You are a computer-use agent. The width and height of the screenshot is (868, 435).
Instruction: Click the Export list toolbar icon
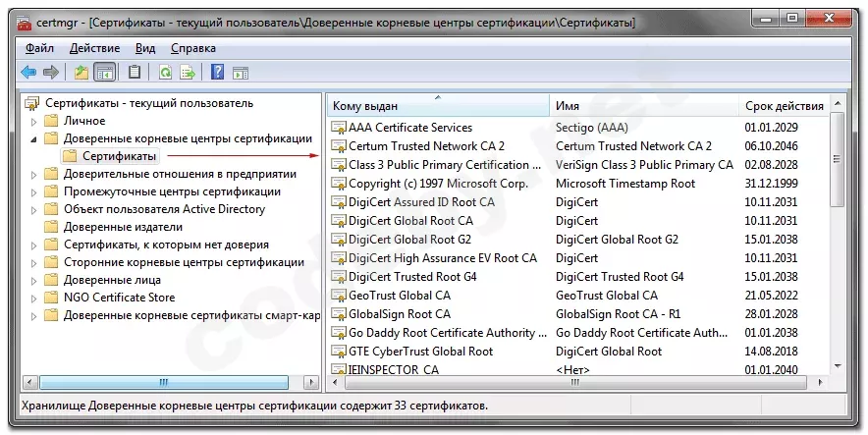tap(189, 72)
